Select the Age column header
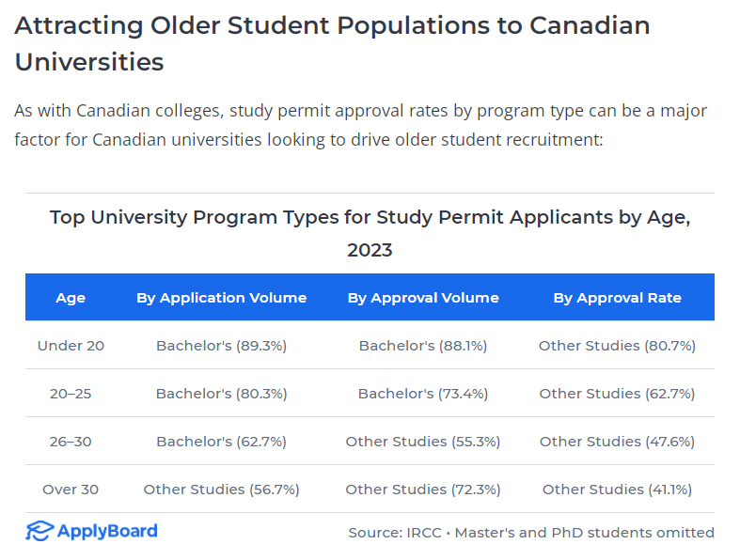 click(71, 298)
